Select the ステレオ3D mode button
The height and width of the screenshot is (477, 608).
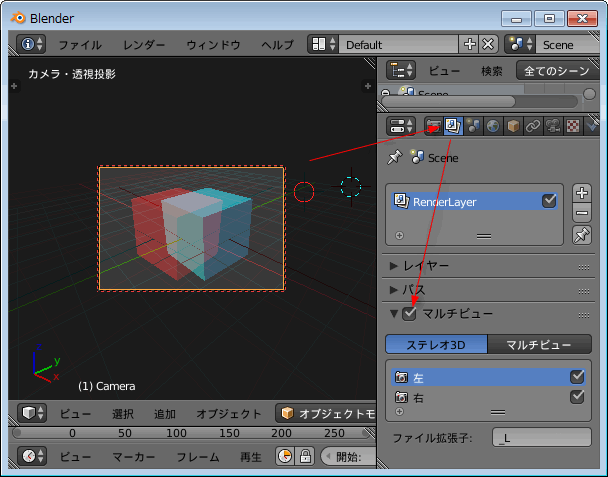(436, 344)
